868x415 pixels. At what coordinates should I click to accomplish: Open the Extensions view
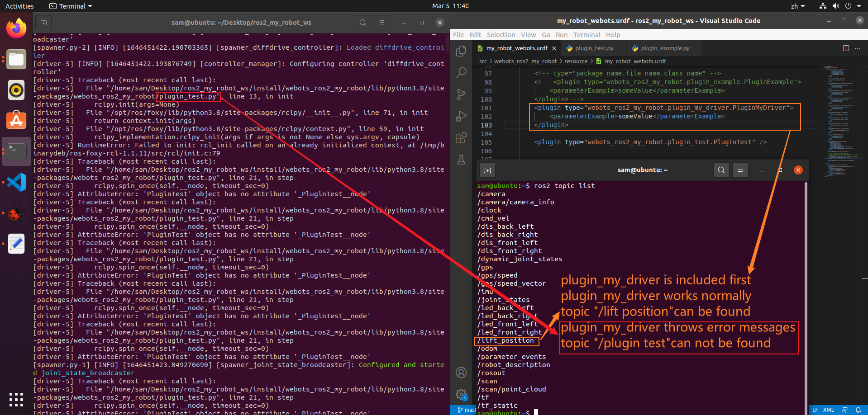461,138
